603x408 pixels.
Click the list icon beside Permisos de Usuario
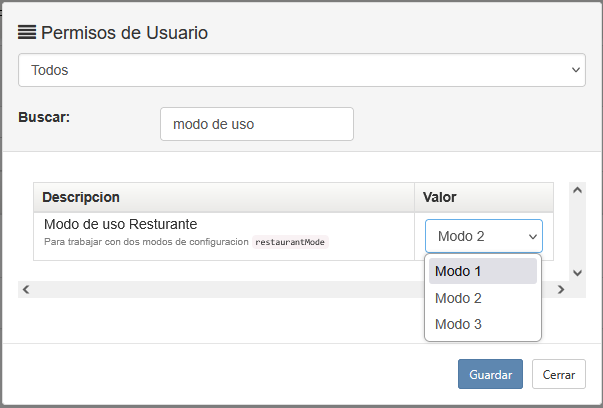pyautogui.click(x=27, y=32)
